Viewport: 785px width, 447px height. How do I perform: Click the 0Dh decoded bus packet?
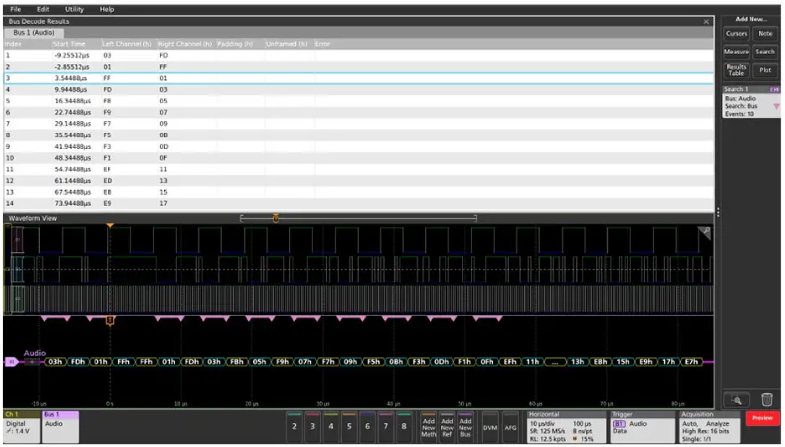(441, 362)
